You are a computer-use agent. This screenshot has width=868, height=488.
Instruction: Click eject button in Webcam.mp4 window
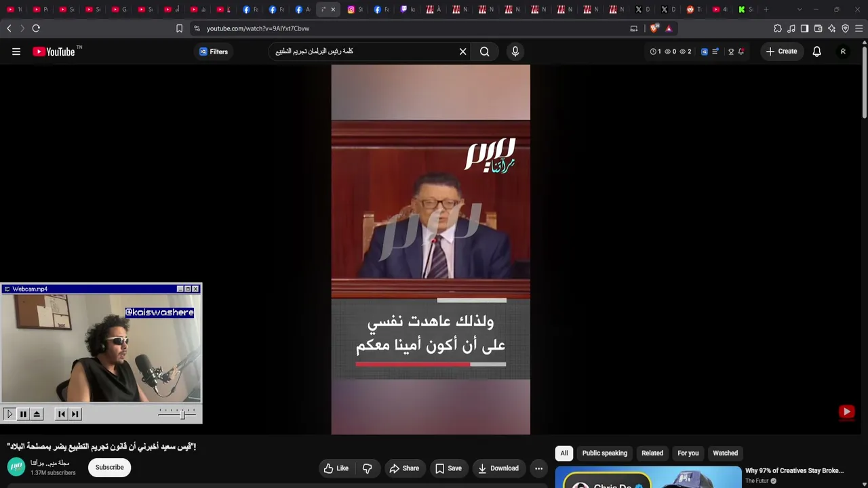tap(37, 414)
